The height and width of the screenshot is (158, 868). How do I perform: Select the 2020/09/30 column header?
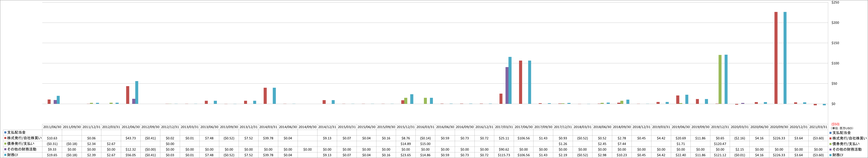click(x=779, y=127)
